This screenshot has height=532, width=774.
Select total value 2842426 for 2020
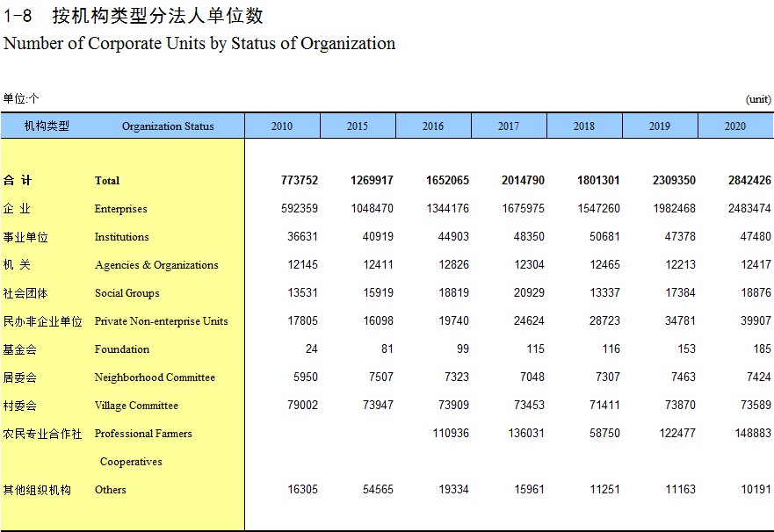(749, 181)
